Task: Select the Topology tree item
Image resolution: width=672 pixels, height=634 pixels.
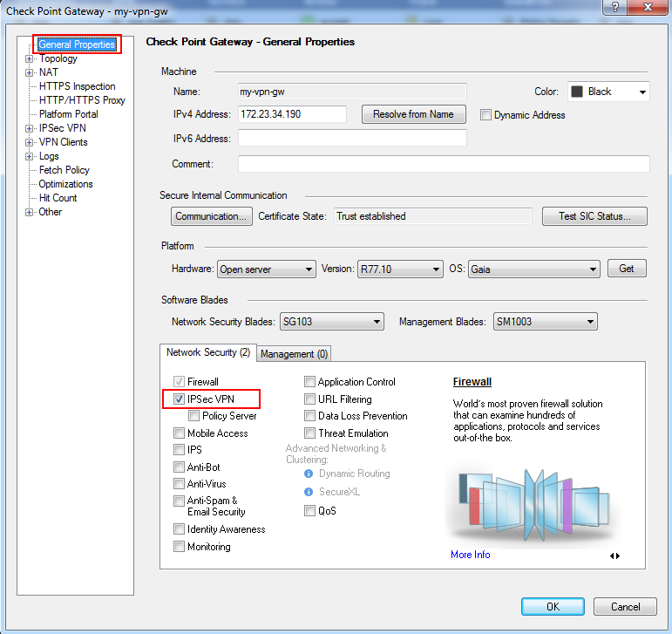Action: [58, 58]
